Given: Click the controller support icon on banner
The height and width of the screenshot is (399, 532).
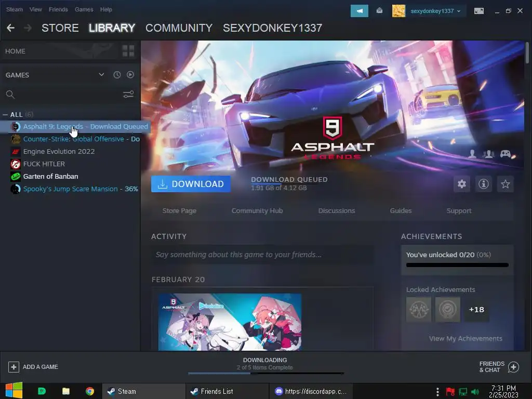Looking at the screenshot, I should 506,154.
